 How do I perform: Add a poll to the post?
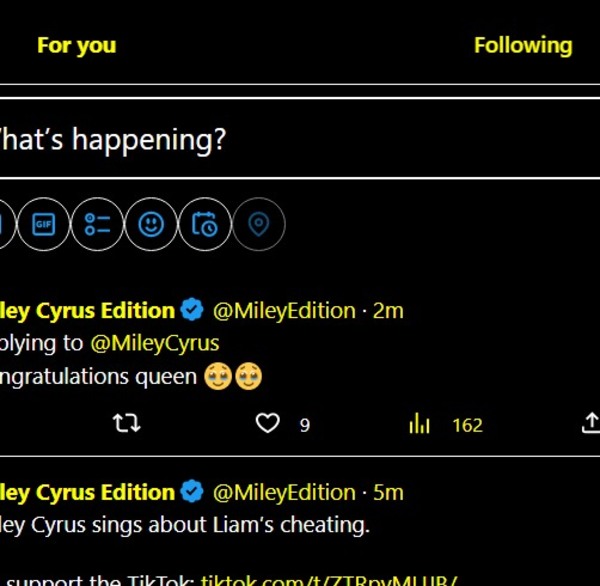[x=97, y=225]
